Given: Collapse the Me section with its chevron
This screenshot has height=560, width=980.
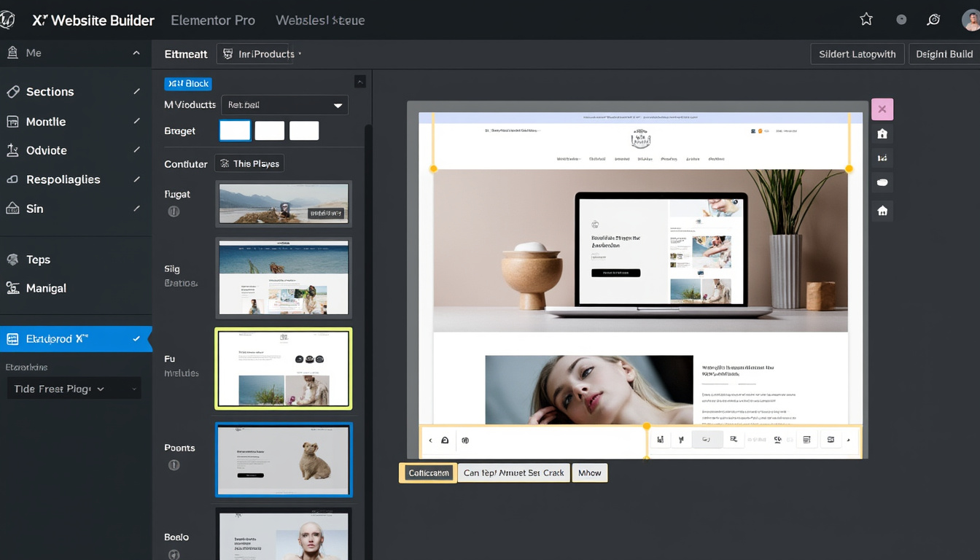Looking at the screenshot, I should click(135, 52).
